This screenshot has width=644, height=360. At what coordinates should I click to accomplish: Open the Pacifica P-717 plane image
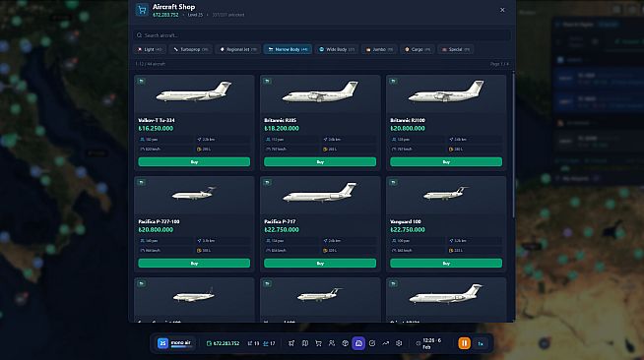pyautogui.click(x=320, y=193)
